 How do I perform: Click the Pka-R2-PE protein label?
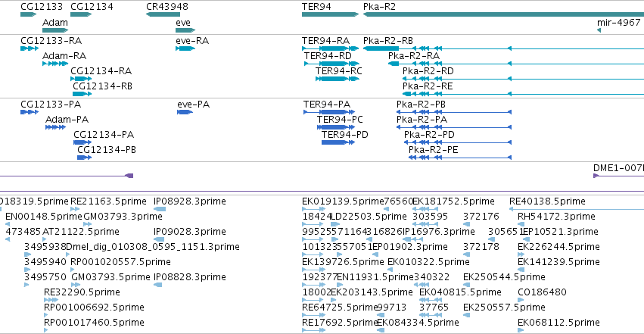434,150
